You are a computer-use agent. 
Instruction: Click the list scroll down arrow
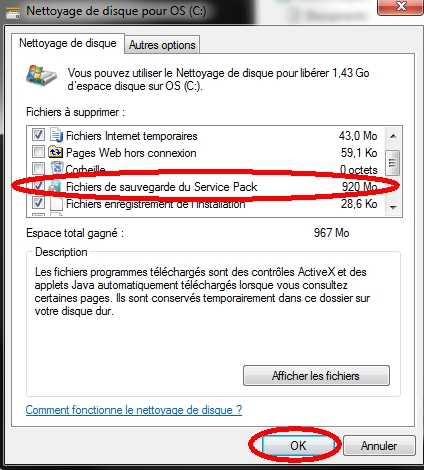point(393,207)
